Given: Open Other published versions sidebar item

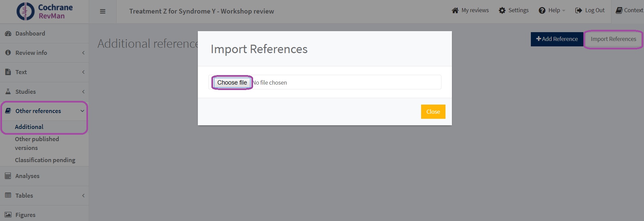Looking at the screenshot, I should (x=37, y=143).
